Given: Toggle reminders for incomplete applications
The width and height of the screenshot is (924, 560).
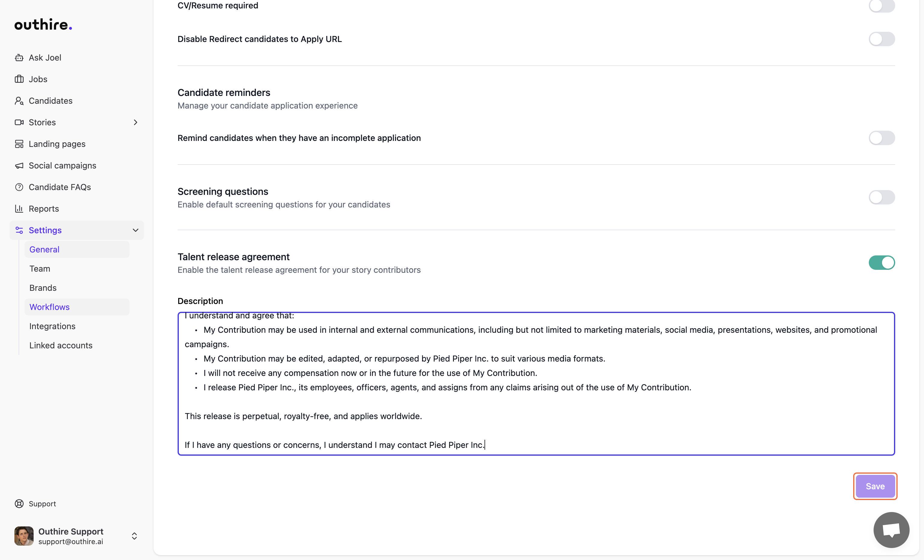Looking at the screenshot, I should point(881,138).
